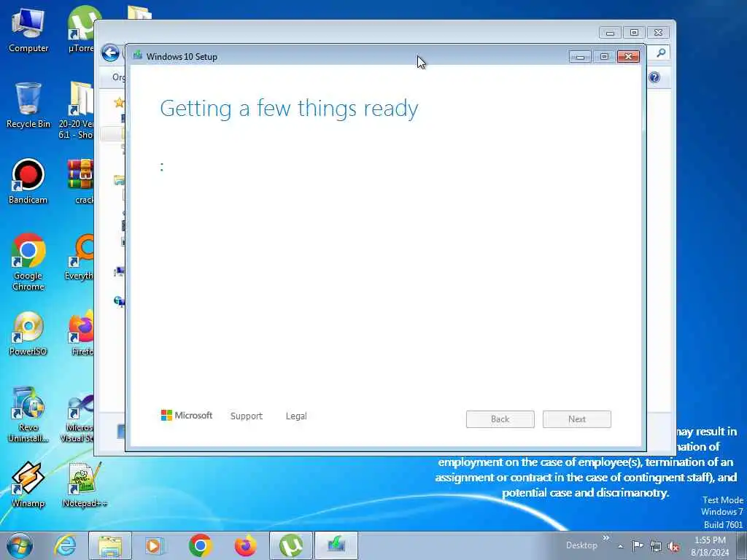Screen dimensions: 747x560
Task: Open the clock showing 1:55 PM
Action: 710,546
